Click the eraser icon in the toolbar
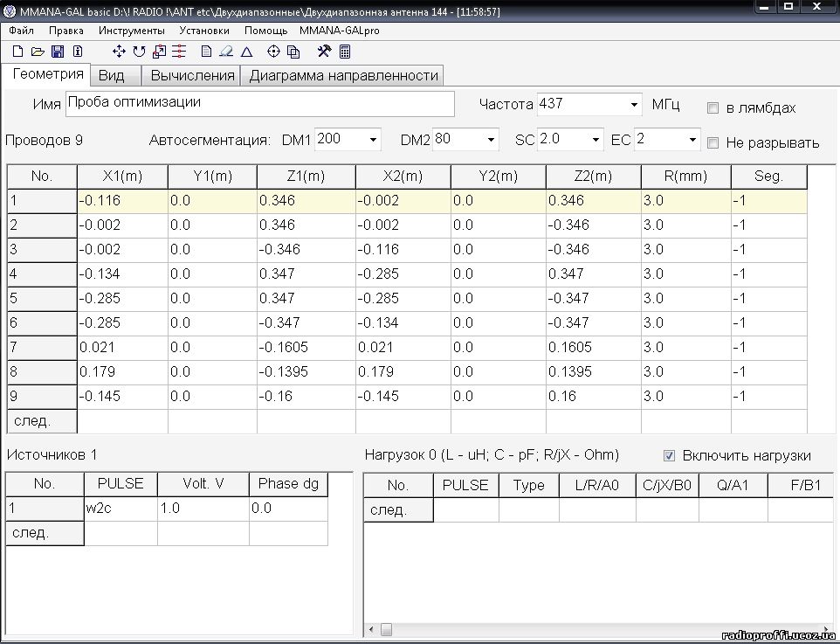The width and height of the screenshot is (840, 644). click(x=226, y=52)
